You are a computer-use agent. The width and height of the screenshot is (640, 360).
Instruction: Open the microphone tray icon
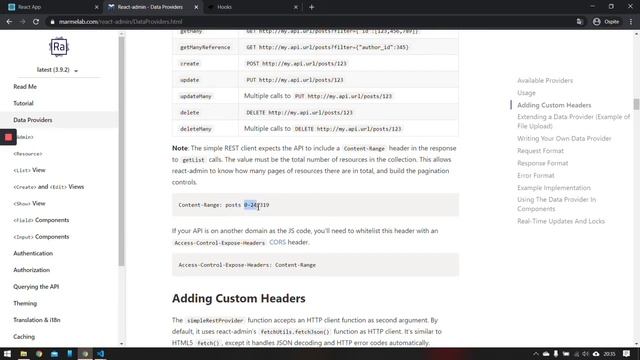click(x=556, y=354)
